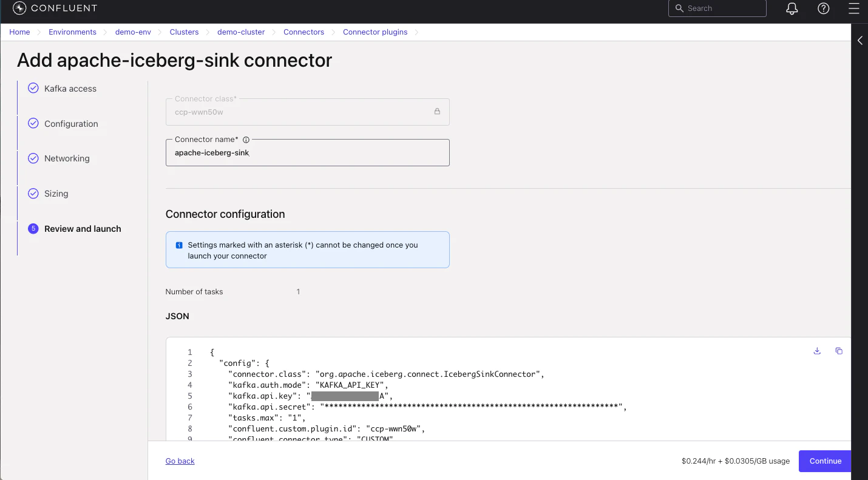Open the demo-cluster breadcrumb
This screenshot has width=868, height=480.
(241, 32)
